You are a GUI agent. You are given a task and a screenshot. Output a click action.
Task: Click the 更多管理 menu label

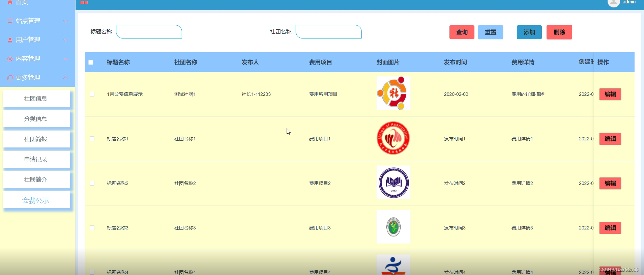tap(28, 78)
